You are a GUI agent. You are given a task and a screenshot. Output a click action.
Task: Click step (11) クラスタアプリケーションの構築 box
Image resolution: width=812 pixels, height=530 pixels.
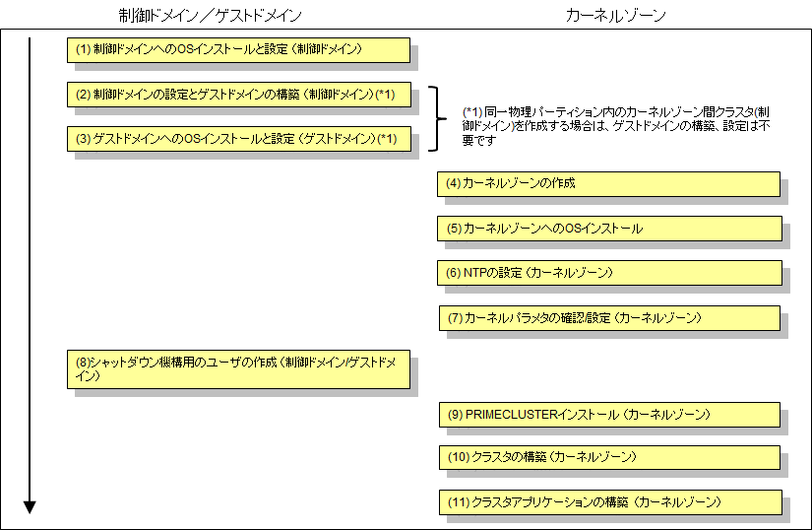(610, 502)
